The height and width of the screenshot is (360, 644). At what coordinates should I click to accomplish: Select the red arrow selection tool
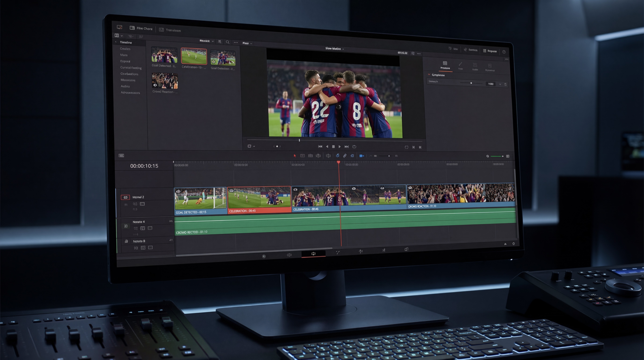(x=295, y=156)
